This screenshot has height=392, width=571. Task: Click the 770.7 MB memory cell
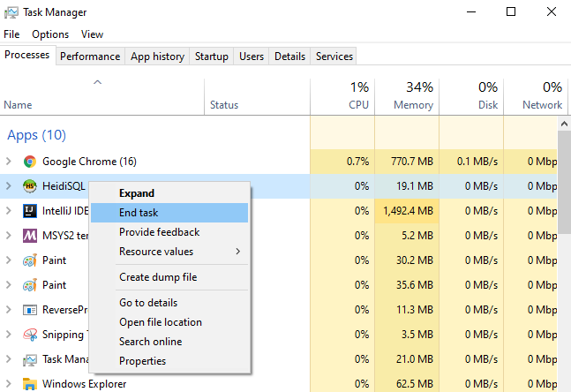(x=407, y=162)
